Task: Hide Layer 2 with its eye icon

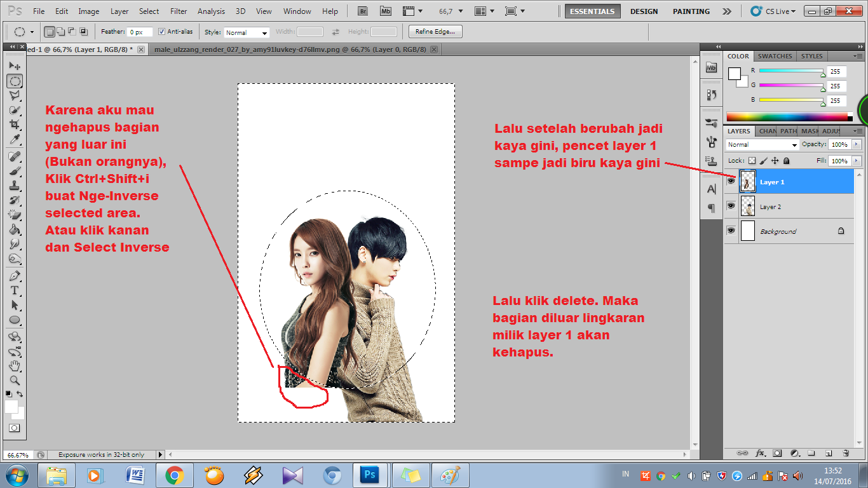Action: tap(731, 206)
